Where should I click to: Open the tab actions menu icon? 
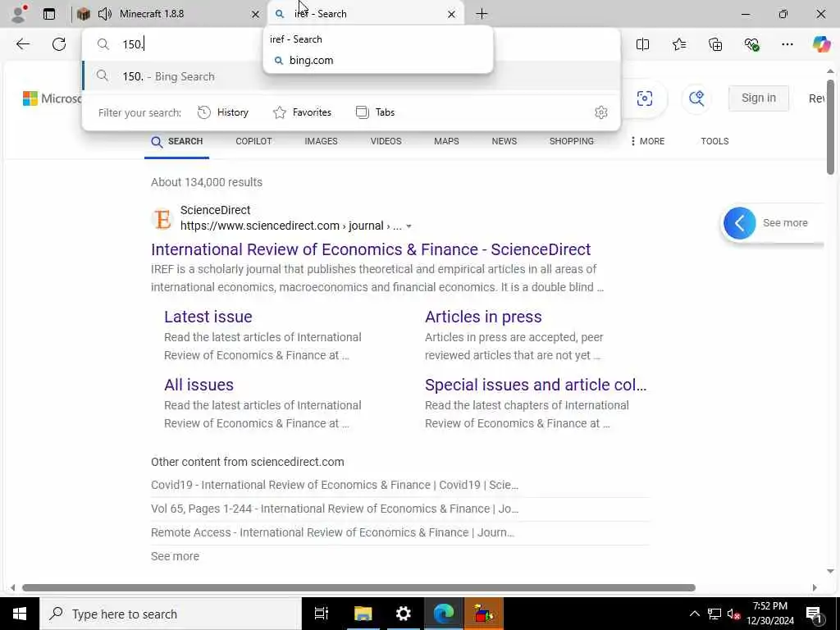[49, 14]
